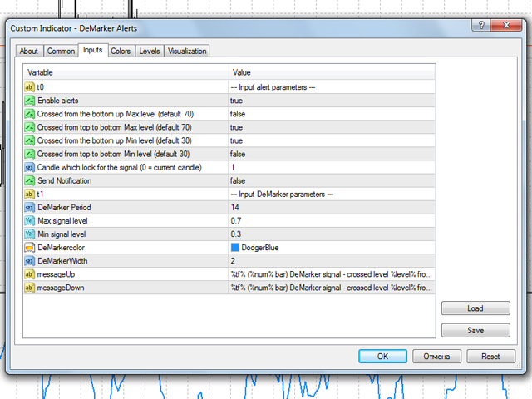Open the Levels tab

click(150, 52)
